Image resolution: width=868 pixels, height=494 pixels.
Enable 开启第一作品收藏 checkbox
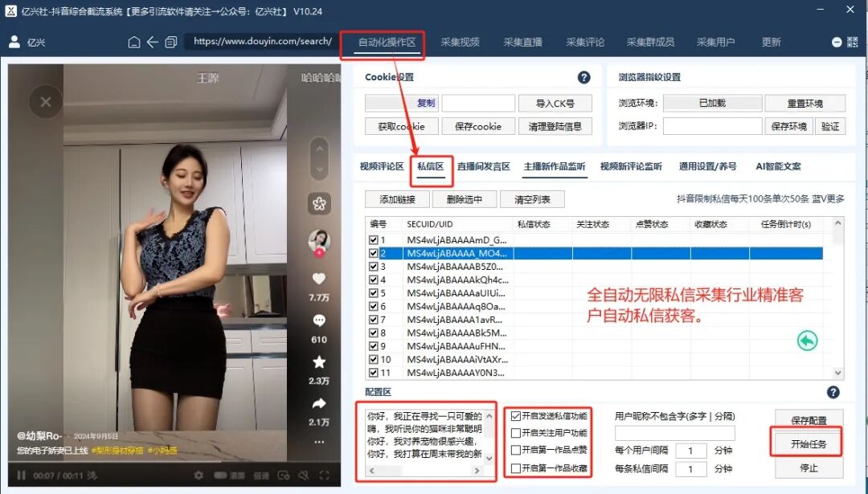(x=516, y=468)
